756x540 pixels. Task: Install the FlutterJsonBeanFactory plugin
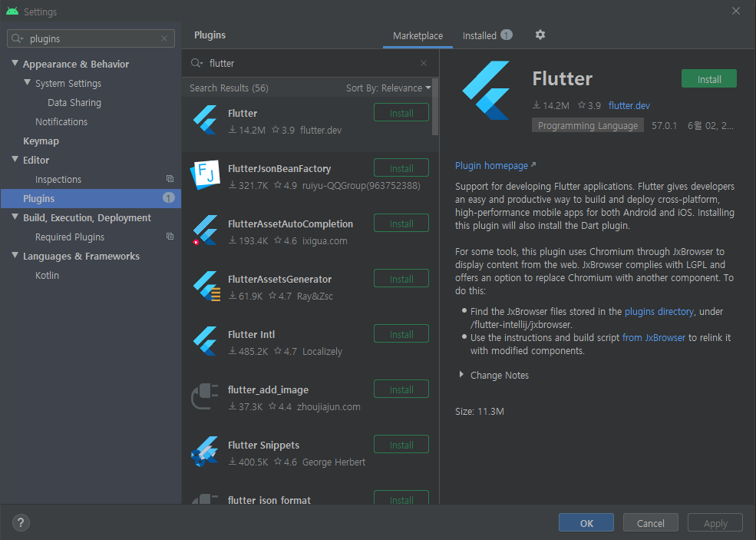(401, 168)
